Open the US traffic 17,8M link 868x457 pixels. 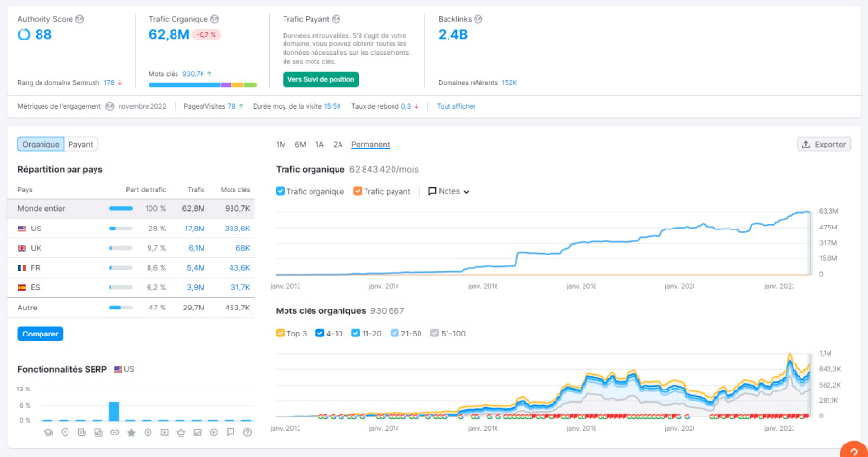[x=195, y=228]
